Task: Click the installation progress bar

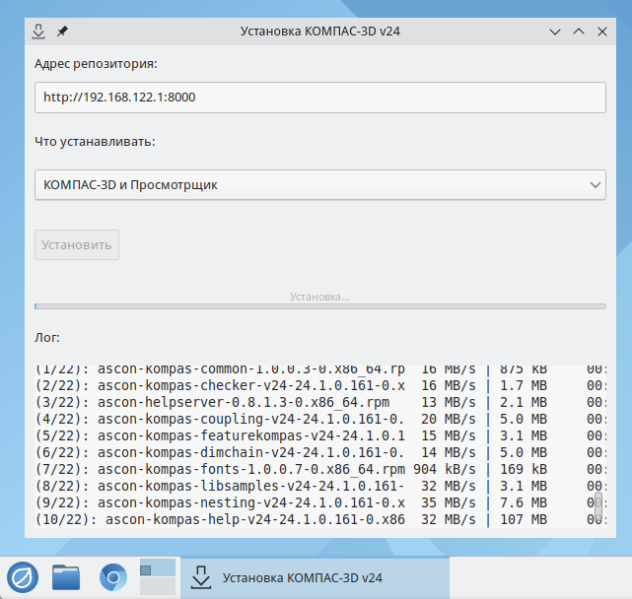Action: pos(320,306)
